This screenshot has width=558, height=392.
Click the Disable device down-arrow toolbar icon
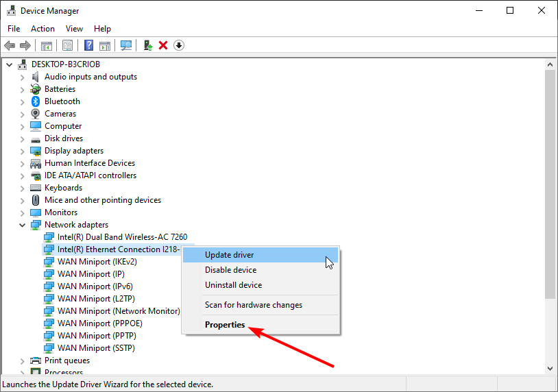(x=179, y=45)
